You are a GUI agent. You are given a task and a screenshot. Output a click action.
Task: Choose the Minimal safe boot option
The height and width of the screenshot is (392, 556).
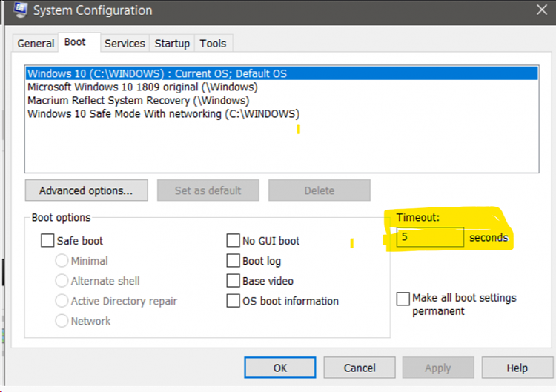click(62, 261)
